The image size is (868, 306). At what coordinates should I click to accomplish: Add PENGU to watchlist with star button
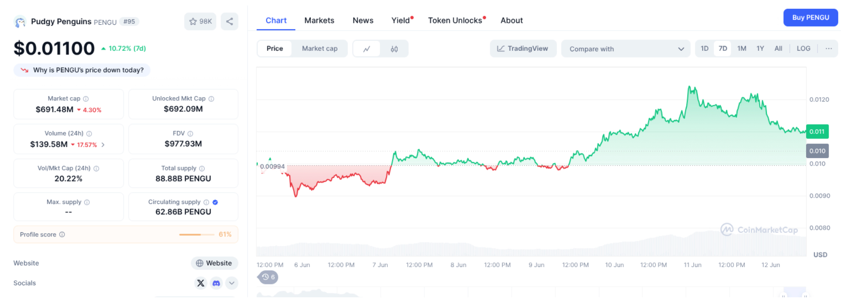tap(200, 22)
